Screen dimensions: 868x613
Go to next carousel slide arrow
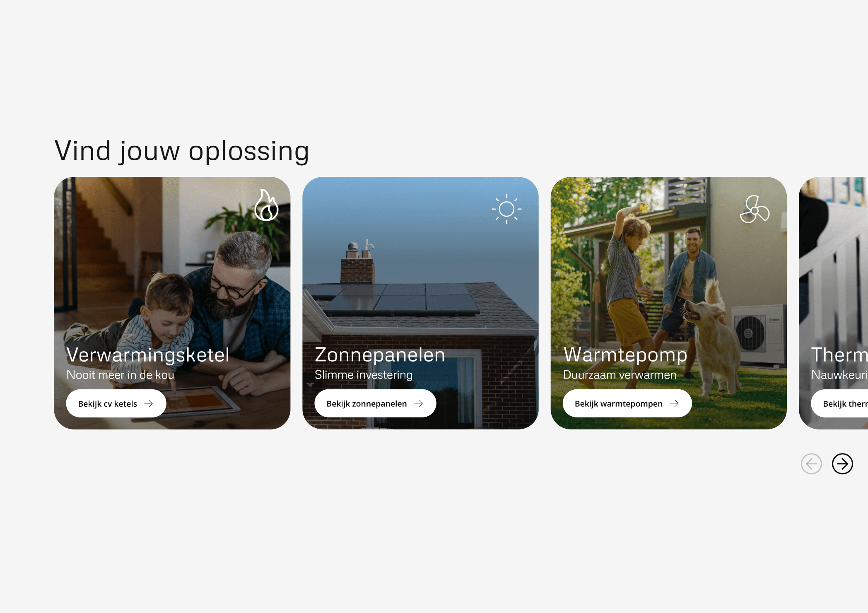pyautogui.click(x=842, y=463)
